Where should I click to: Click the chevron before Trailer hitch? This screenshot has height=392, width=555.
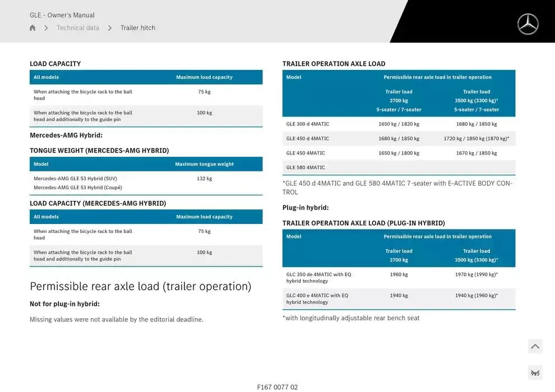(110, 28)
